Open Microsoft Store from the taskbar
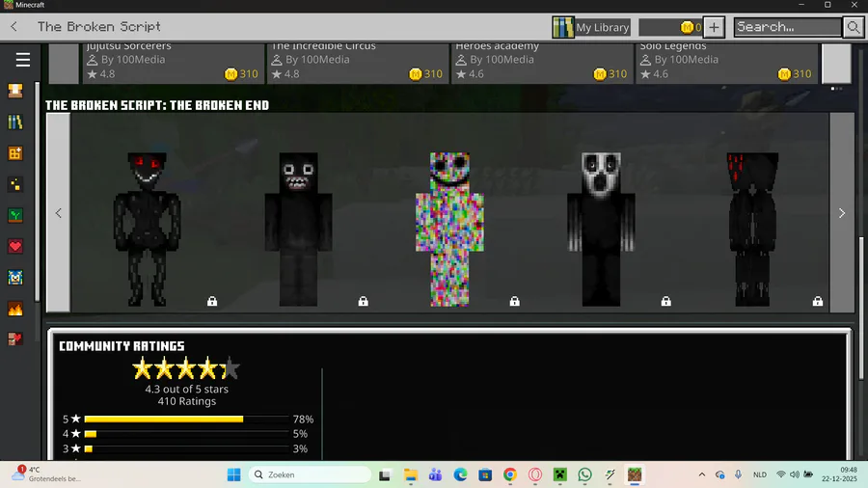The height and width of the screenshot is (488, 868). (x=485, y=474)
